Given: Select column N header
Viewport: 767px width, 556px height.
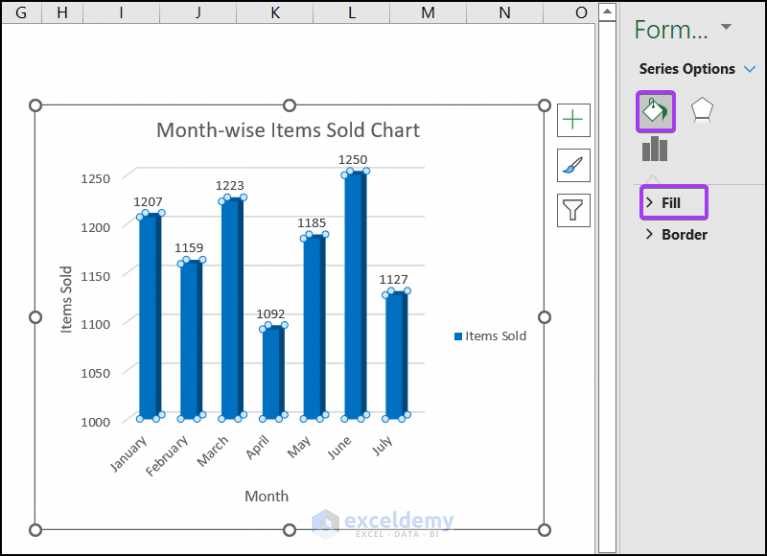Looking at the screenshot, I should coord(504,12).
